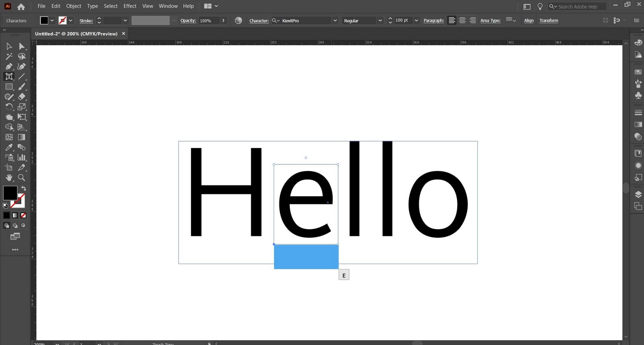The width and height of the screenshot is (644, 345).
Task: Open the Stroke panel lines icon
Action: (x=638, y=112)
